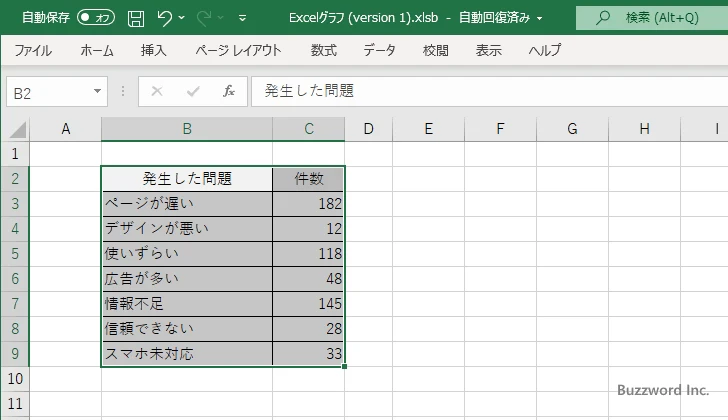Click the search box 検索 (Alt+Q)
The width and height of the screenshot is (728, 420).
(x=652, y=18)
